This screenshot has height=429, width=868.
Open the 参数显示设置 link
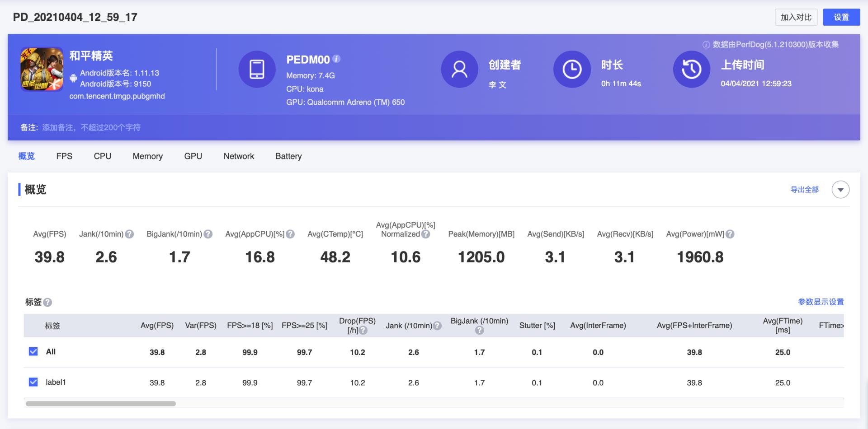click(x=821, y=302)
